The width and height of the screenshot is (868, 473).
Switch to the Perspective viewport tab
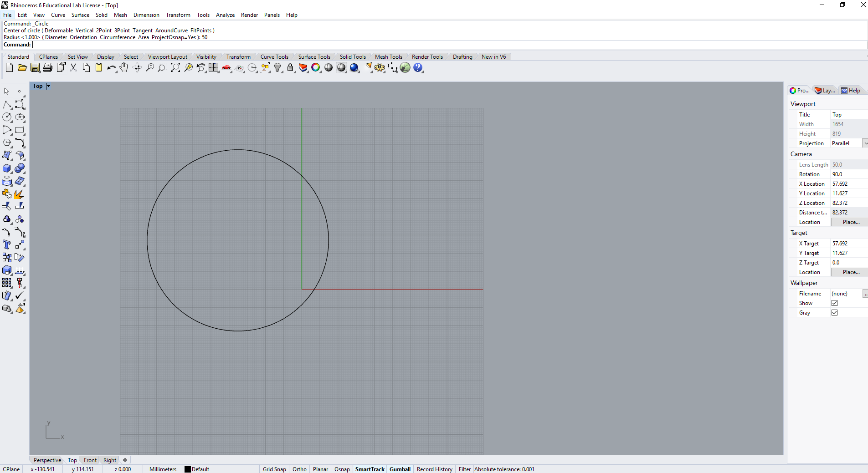click(47, 460)
